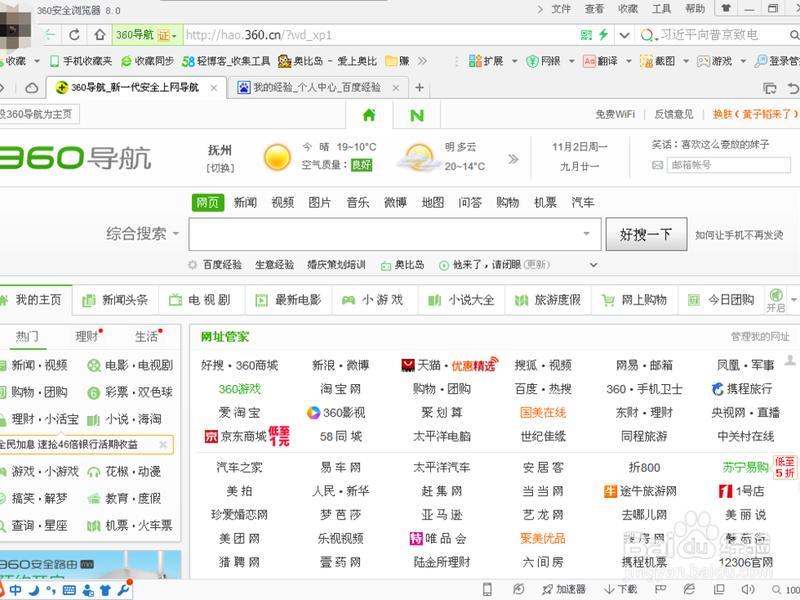Screen dimensions: 800x600
Task: Click the 淘宝网 link
Action: (340, 389)
